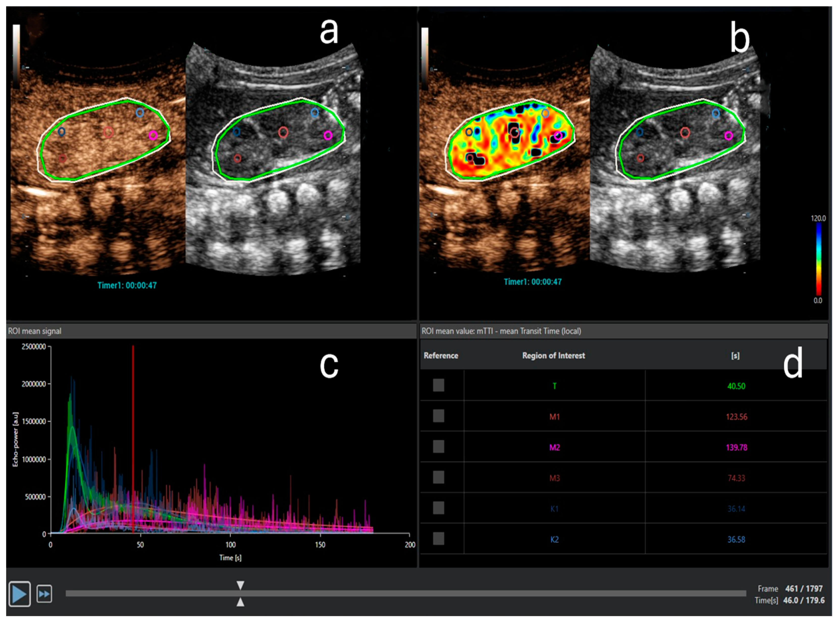
Task: Check the reference box for T
Action: click(x=438, y=386)
